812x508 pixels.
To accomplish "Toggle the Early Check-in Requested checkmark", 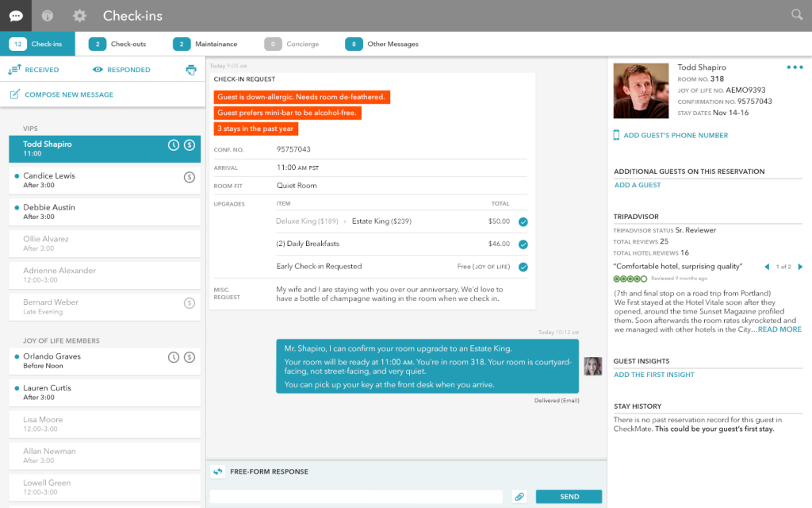I will [523, 267].
